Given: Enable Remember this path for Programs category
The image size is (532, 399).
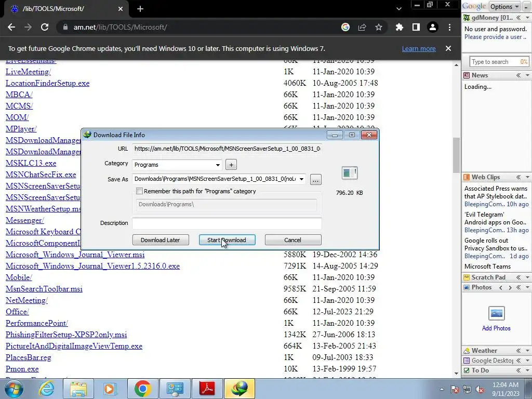Looking at the screenshot, I should click(x=139, y=191).
